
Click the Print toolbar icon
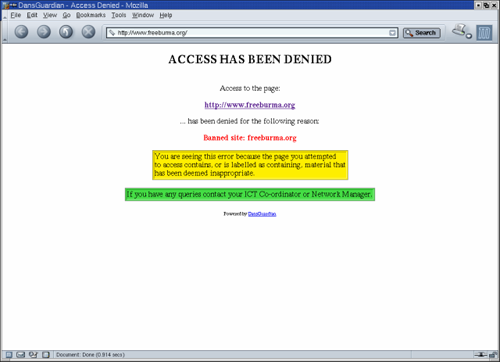[459, 30]
